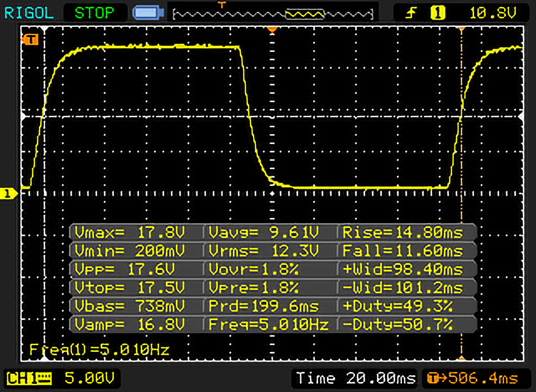Click the blue battery indicator icon
The image size is (536, 392).
click(148, 13)
